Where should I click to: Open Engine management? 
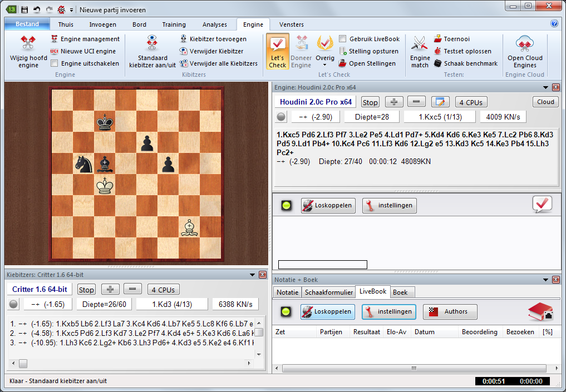pyautogui.click(x=85, y=39)
